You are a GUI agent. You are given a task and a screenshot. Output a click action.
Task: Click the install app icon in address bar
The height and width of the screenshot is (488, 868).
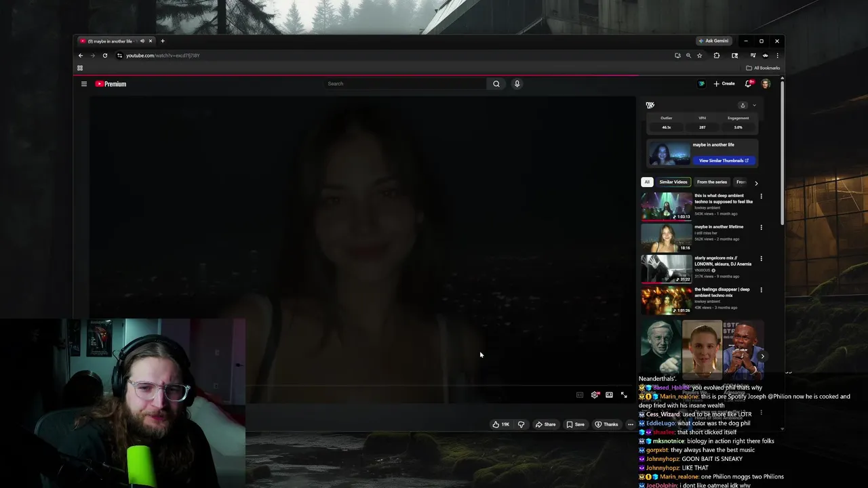(x=677, y=56)
